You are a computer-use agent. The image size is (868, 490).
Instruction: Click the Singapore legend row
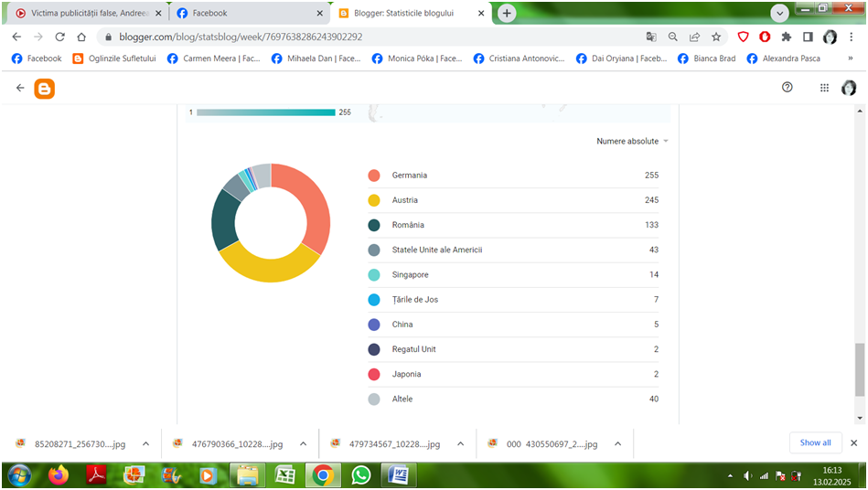pyautogui.click(x=513, y=275)
